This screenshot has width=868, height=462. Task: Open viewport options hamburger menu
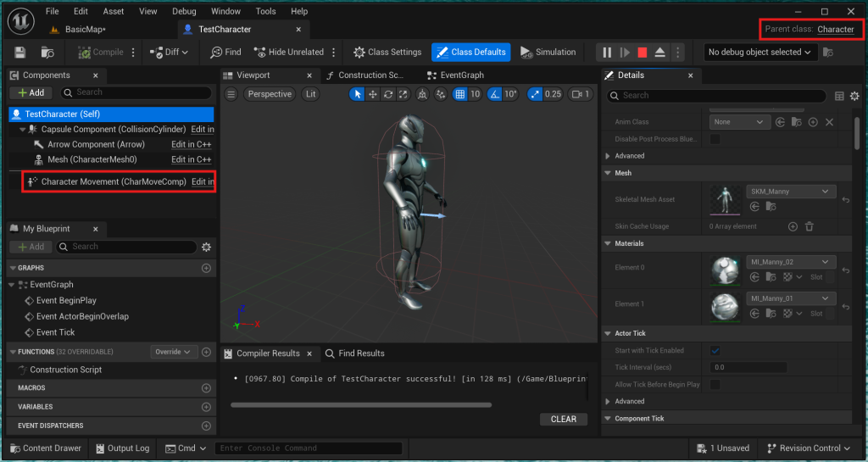231,94
